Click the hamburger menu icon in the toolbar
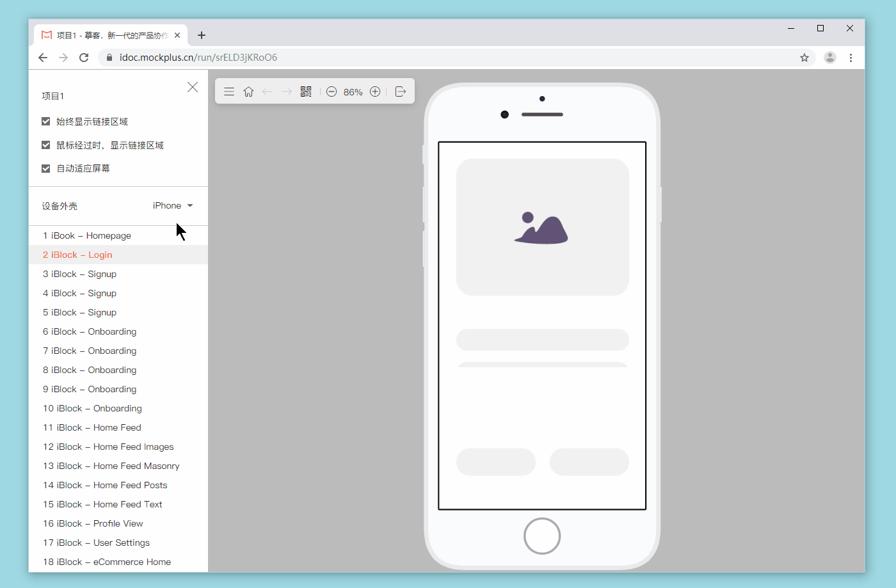 tap(229, 91)
